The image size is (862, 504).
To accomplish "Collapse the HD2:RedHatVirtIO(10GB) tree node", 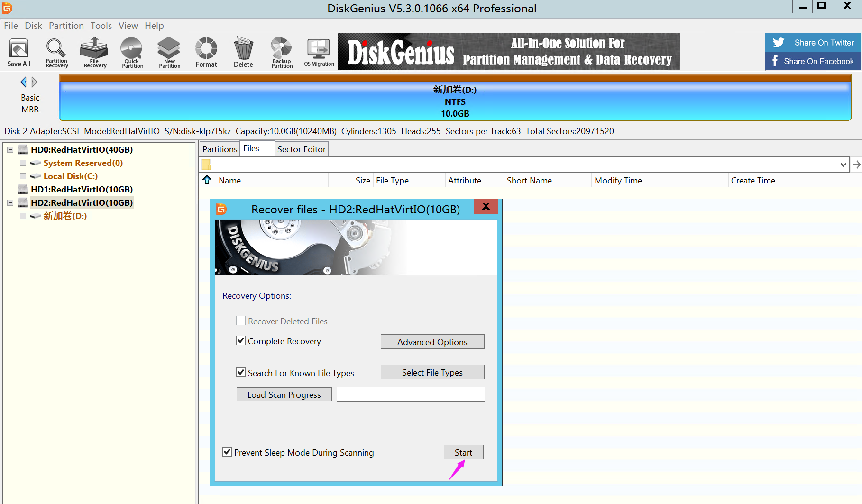I will click(x=10, y=202).
